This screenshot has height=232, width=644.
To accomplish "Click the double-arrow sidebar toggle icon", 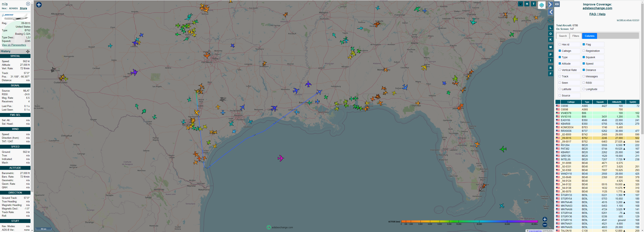I will point(557,4).
